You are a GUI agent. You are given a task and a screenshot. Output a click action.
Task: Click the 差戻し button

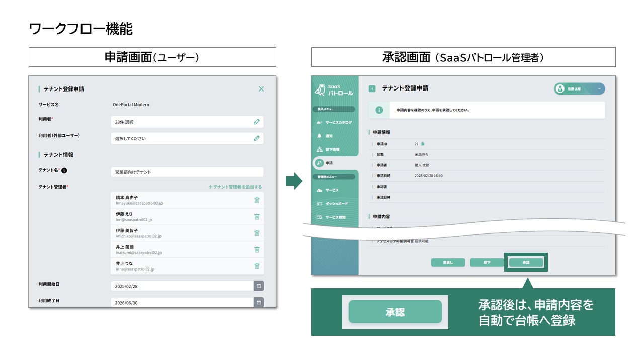(448, 263)
